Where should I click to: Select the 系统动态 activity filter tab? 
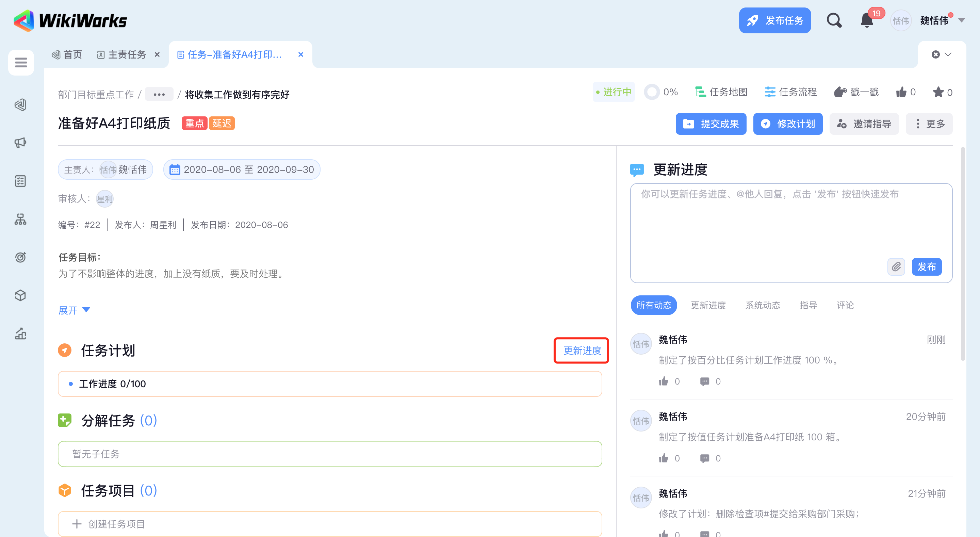coord(762,305)
